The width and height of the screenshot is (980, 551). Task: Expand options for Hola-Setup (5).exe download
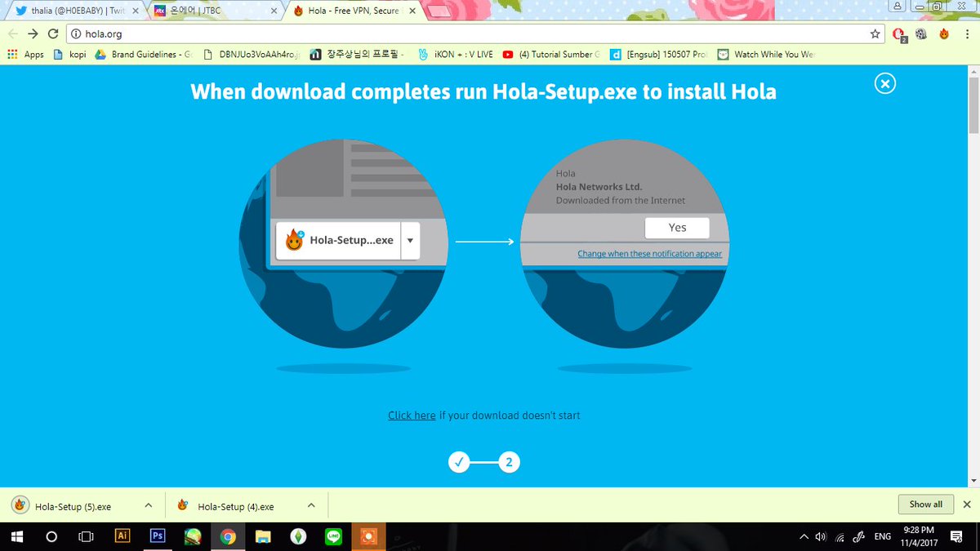tap(149, 505)
